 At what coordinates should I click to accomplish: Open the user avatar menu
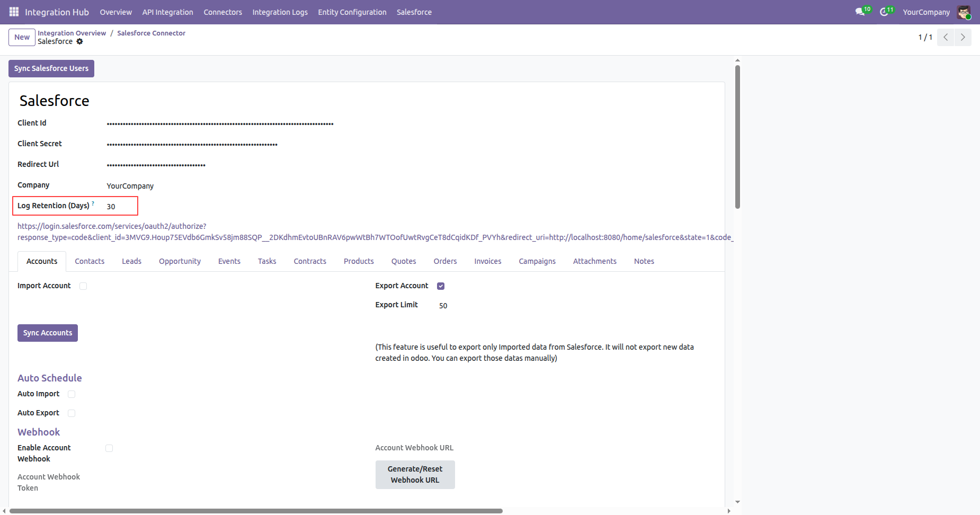point(964,12)
